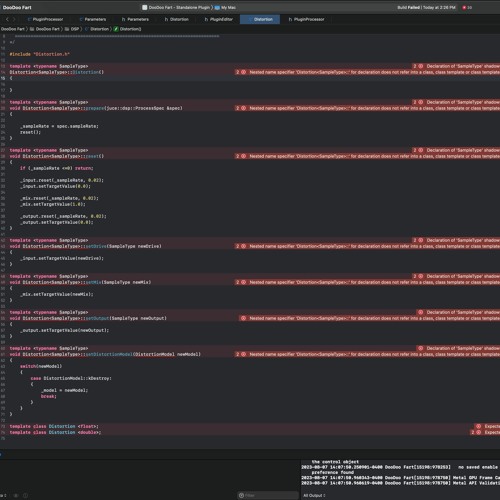This screenshot has width=500, height=500.
Task: Click shadow-declaration error icon above setDistortionModel function
Action: [x=420, y=348]
